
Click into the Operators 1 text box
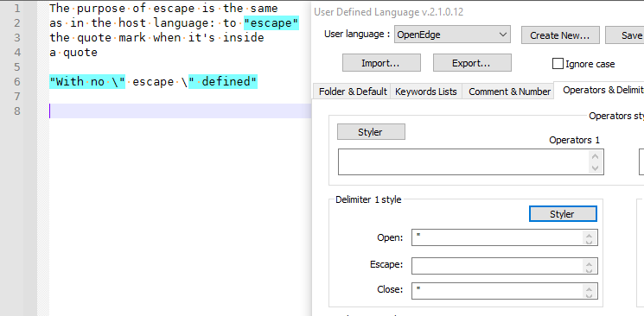(x=470, y=161)
